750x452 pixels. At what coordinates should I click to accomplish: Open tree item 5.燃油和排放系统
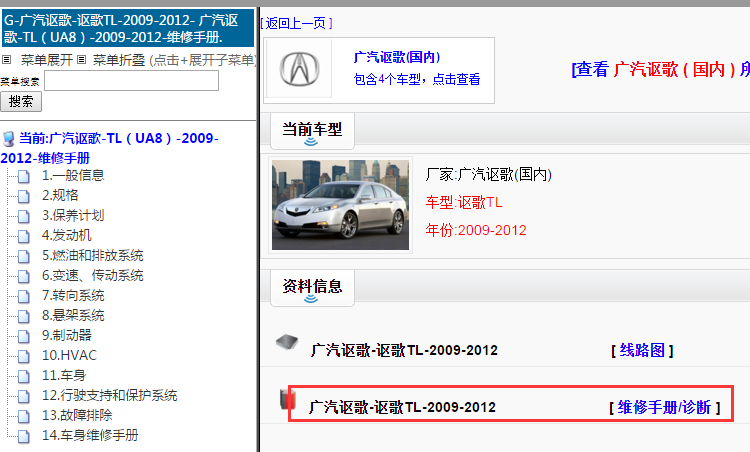click(x=93, y=256)
